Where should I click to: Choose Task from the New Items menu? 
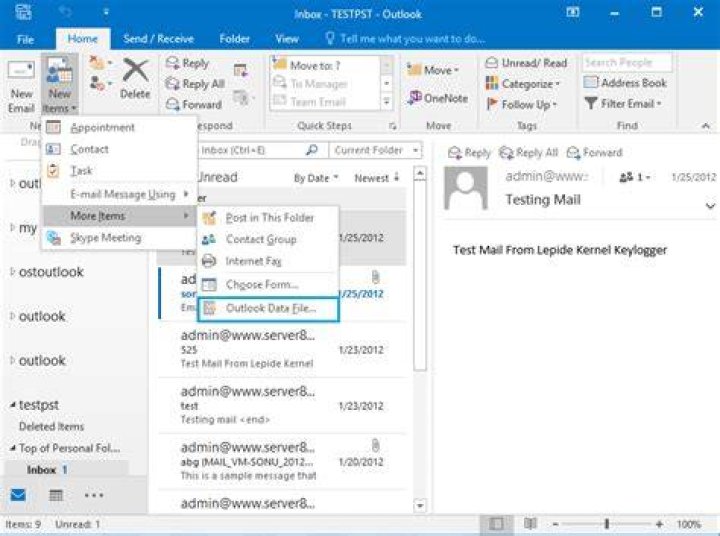(x=118, y=170)
